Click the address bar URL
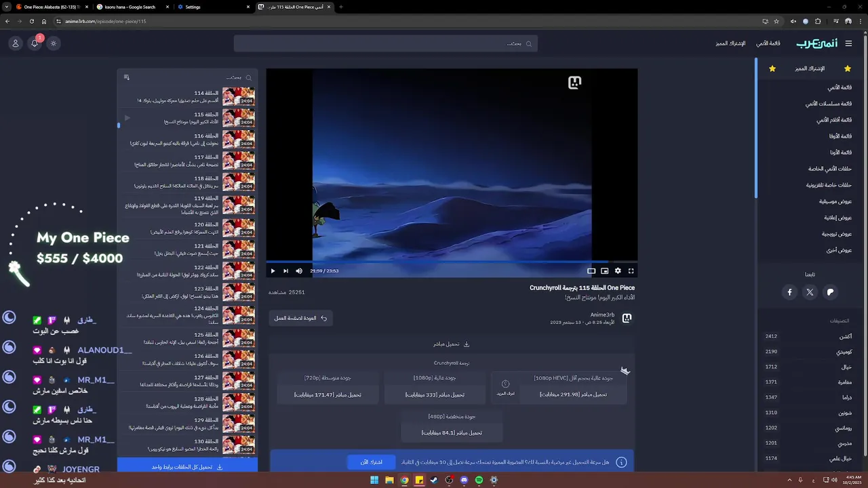 click(x=105, y=21)
